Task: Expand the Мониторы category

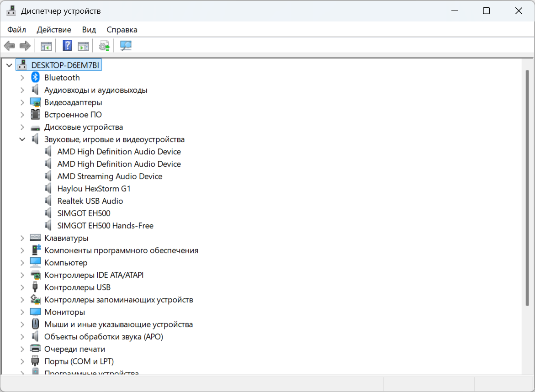Action: [x=22, y=312]
